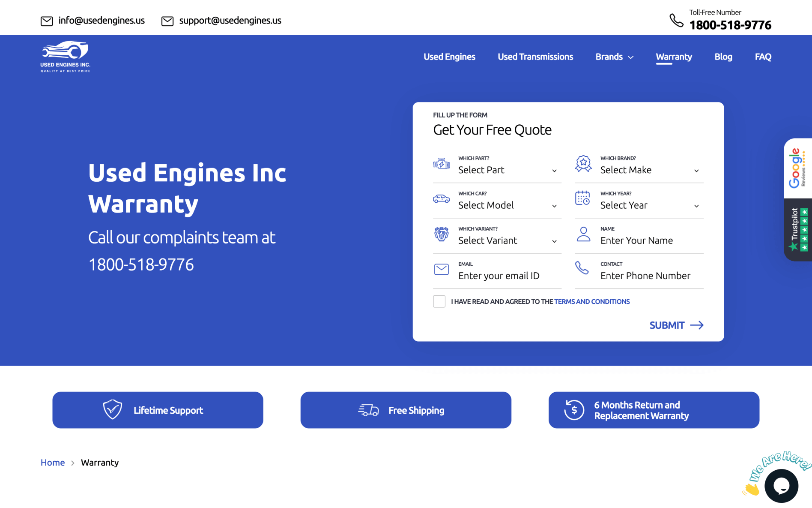This screenshot has width=812, height=508.
Task: Click the Lifetime Support shield icon
Action: click(113, 410)
